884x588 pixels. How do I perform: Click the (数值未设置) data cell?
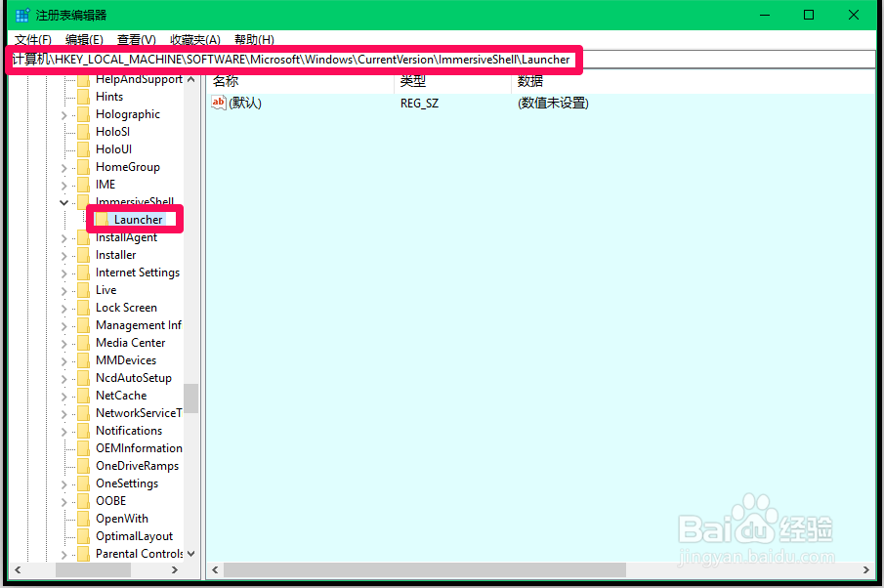(x=553, y=104)
